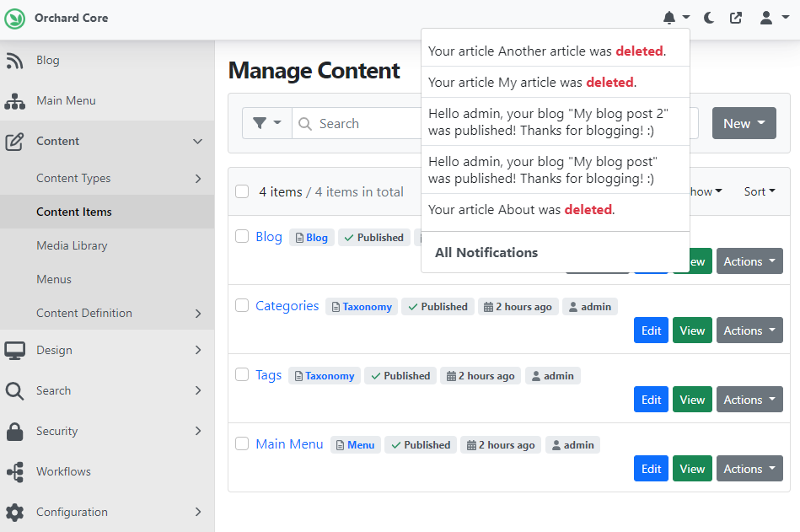Collapse the Content section chevron

coord(197,142)
